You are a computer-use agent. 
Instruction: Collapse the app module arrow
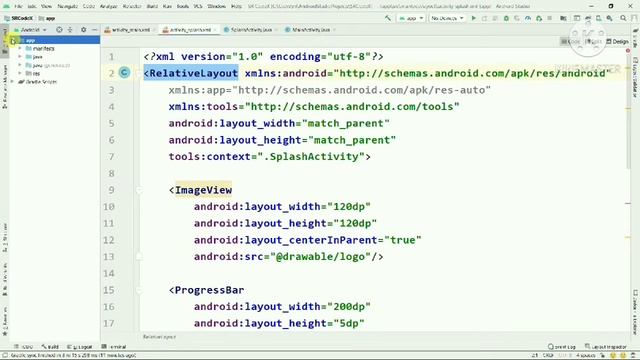13,40
